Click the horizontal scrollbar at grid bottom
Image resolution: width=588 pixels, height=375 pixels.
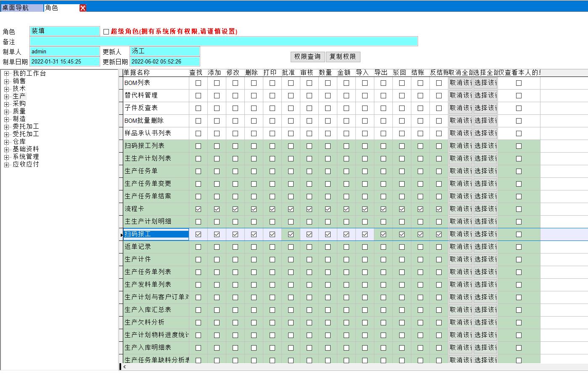pos(353,367)
